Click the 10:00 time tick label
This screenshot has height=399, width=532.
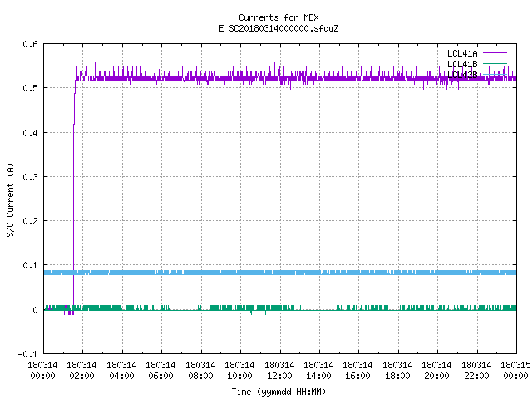pyautogui.click(x=239, y=376)
